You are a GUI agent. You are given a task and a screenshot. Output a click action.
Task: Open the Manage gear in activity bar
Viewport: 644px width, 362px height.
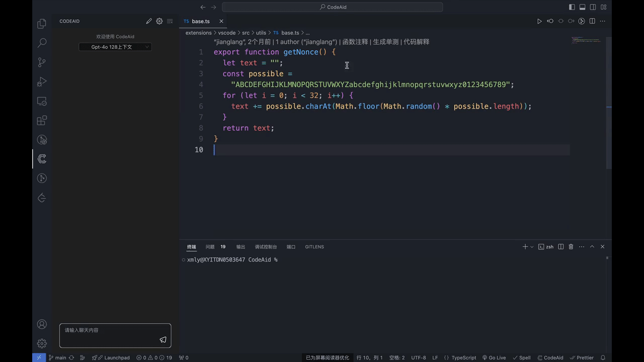pyautogui.click(x=42, y=343)
